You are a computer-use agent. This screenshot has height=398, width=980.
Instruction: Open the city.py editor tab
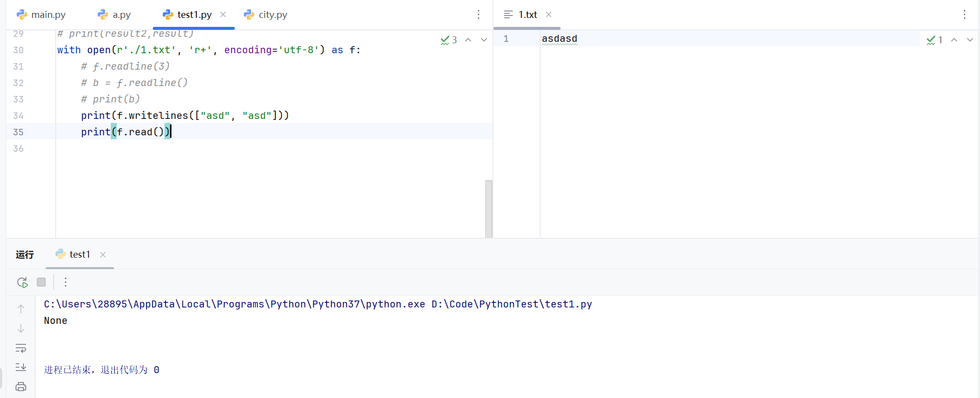(x=266, y=14)
